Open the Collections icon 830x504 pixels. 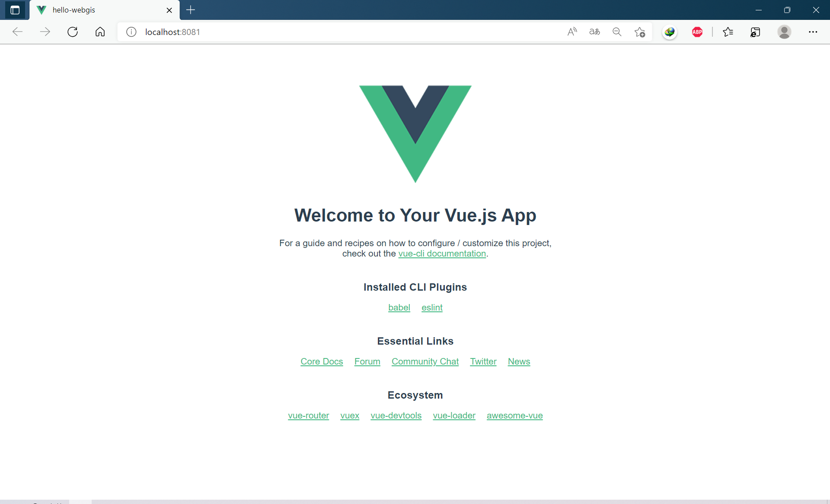point(755,32)
